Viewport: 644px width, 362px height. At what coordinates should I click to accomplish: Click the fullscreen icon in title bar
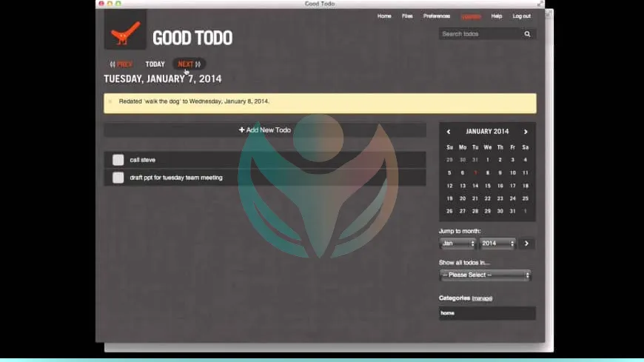click(540, 4)
